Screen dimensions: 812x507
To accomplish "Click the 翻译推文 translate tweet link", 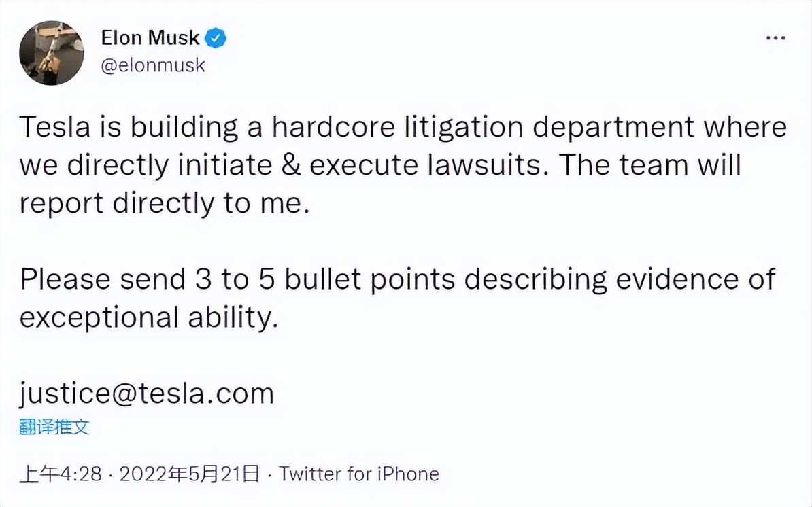I will point(54,427).
